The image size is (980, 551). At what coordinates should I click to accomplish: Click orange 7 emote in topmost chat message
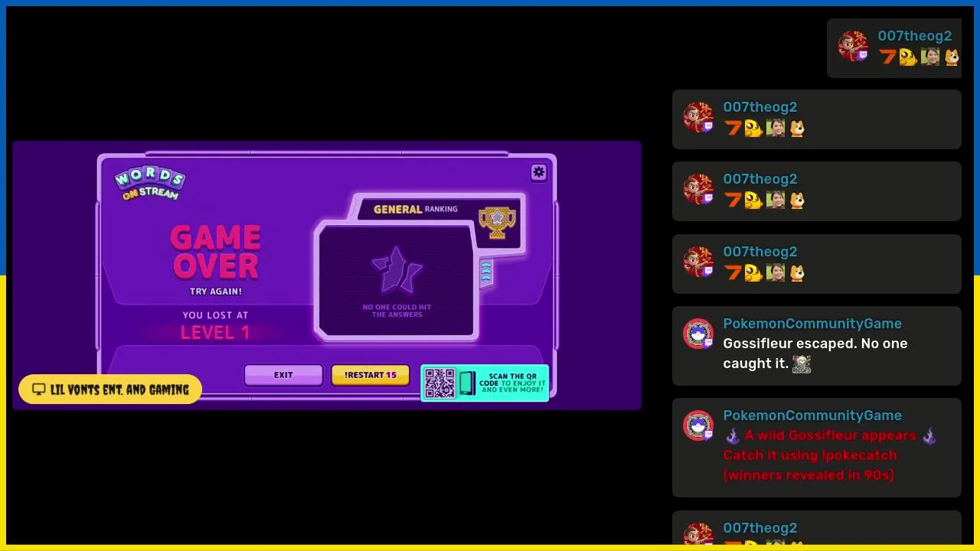click(x=887, y=57)
